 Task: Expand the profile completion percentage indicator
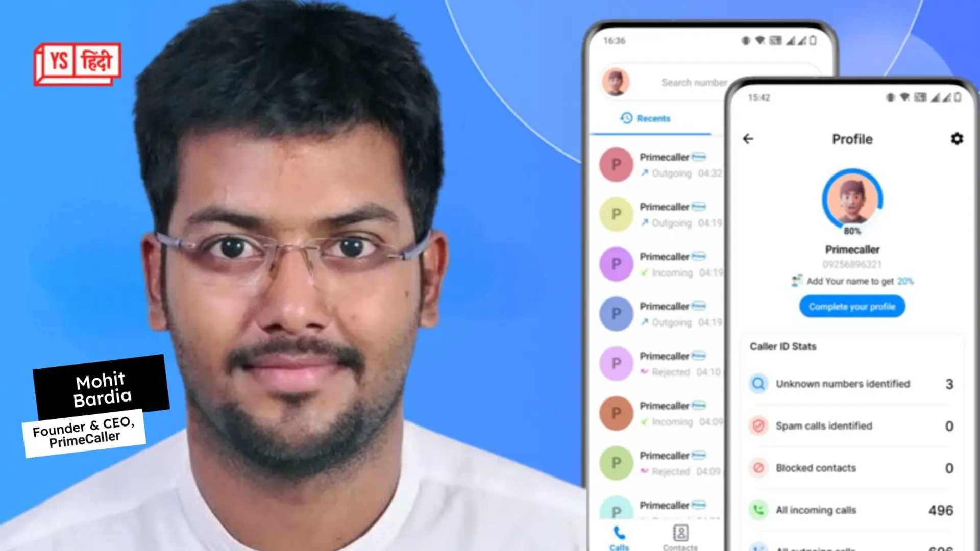pos(851,202)
